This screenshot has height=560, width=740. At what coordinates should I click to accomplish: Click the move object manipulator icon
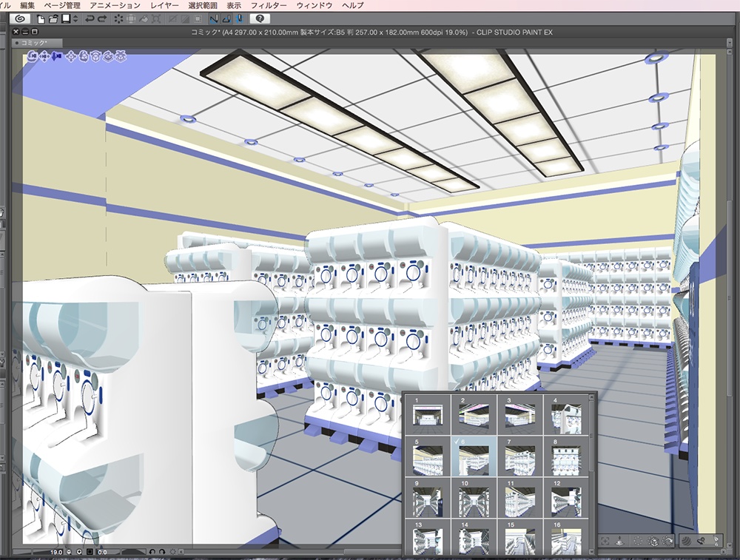click(71, 57)
